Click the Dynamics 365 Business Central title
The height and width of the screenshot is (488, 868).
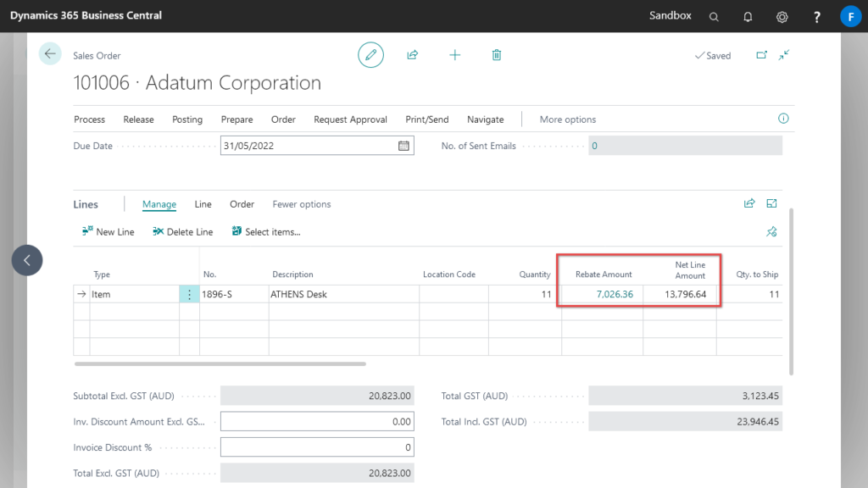[x=86, y=15]
